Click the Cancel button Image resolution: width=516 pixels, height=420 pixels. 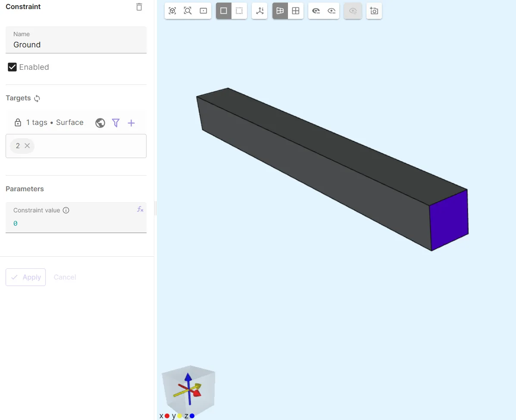65,277
